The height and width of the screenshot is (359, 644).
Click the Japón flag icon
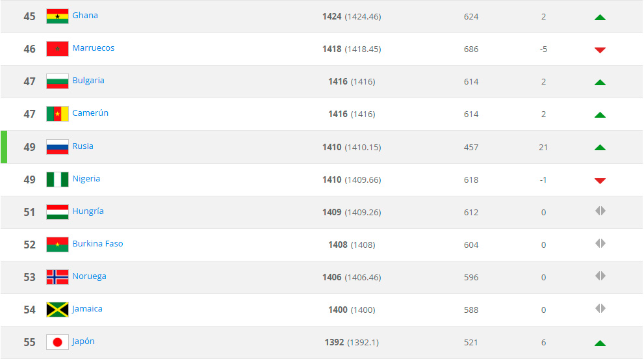pos(57,342)
